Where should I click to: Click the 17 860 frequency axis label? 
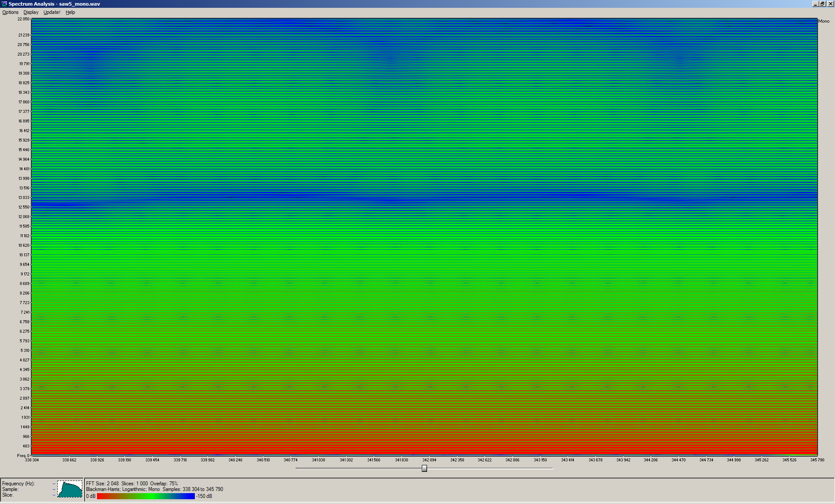[24, 102]
